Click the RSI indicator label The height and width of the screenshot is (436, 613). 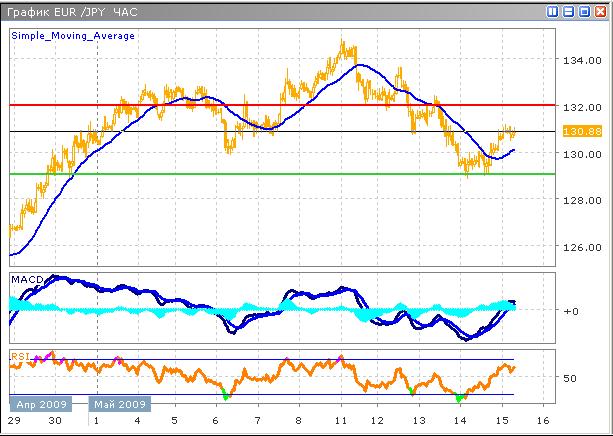[19, 355]
